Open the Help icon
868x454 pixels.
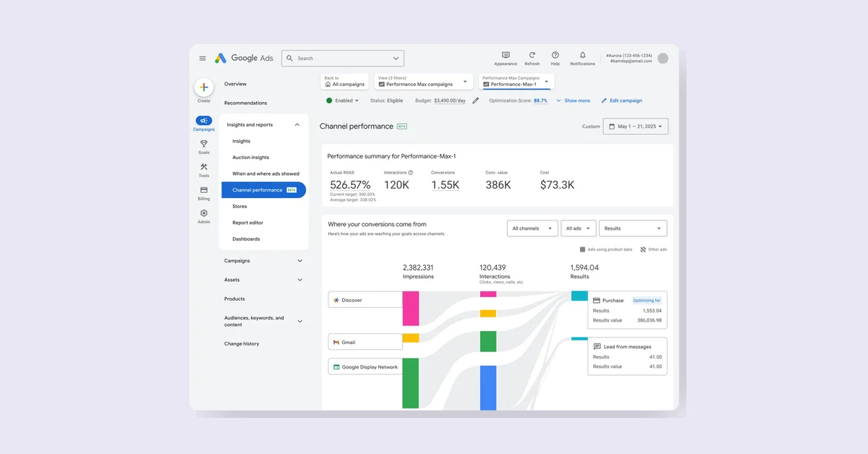[556, 55]
